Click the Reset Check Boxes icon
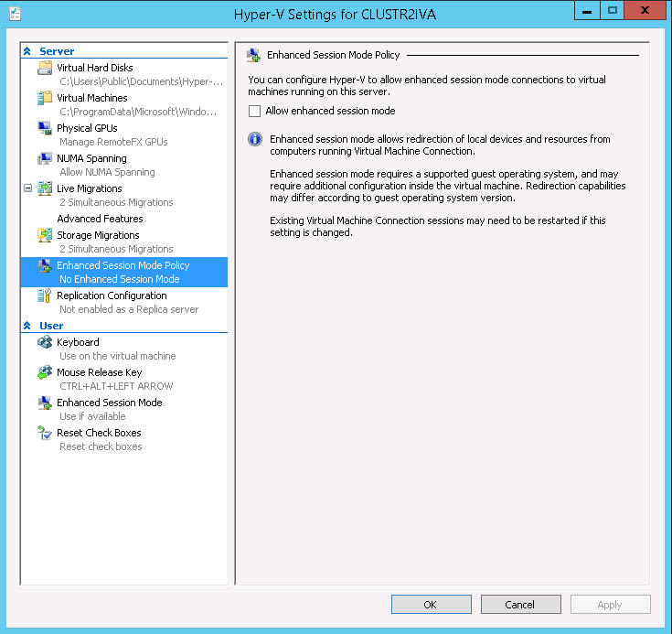Viewport: 672px width, 634px height. pos(45,433)
